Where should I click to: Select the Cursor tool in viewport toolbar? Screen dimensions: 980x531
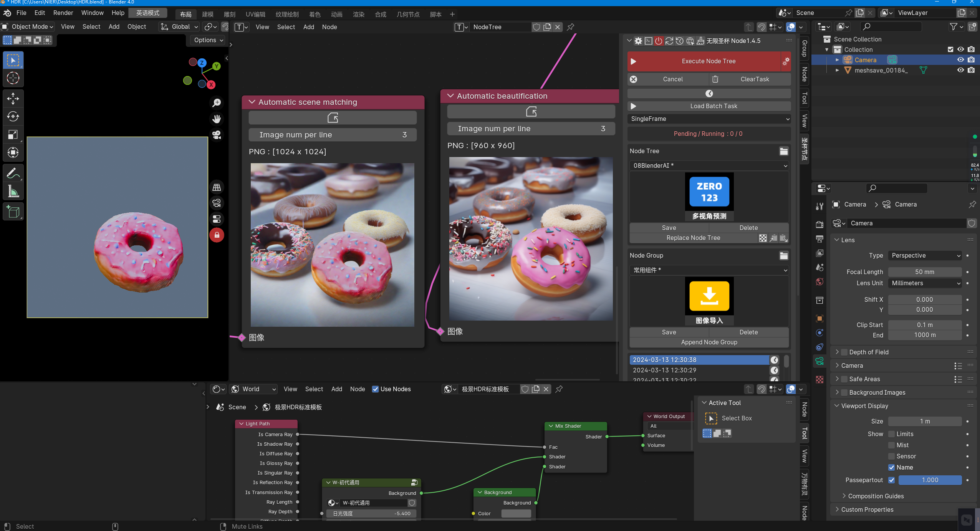[x=13, y=78]
